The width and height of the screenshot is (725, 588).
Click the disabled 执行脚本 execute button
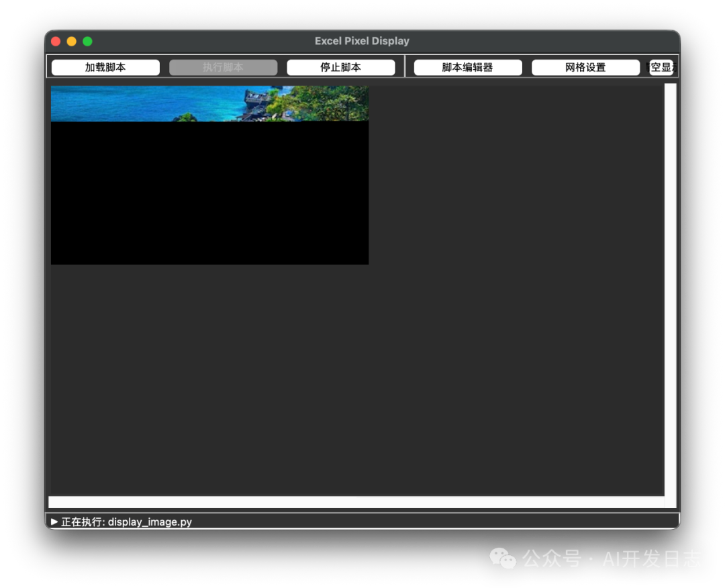[x=223, y=66]
